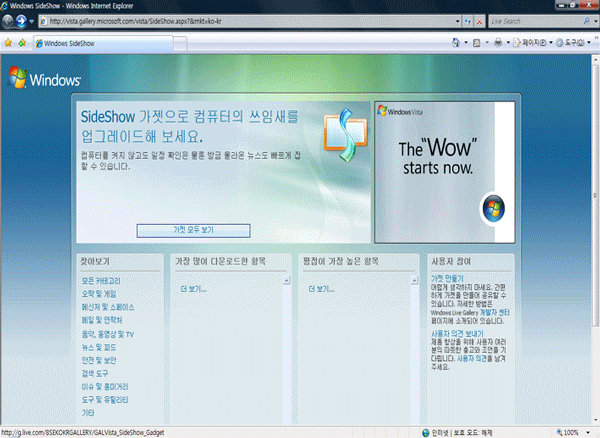Open the 사용자 의견 보내기 link
Image resolution: width=600 pixels, height=438 pixels.
tap(457, 334)
